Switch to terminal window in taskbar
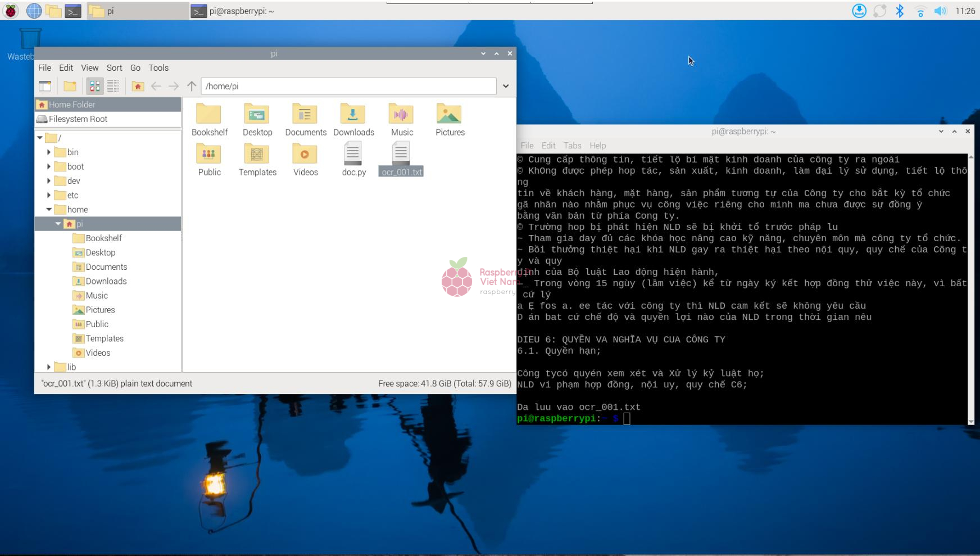Image resolution: width=980 pixels, height=556 pixels. 236,11
